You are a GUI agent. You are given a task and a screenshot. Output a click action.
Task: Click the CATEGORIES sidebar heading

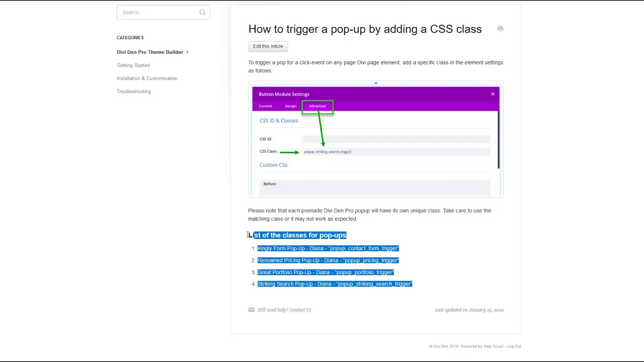click(130, 38)
